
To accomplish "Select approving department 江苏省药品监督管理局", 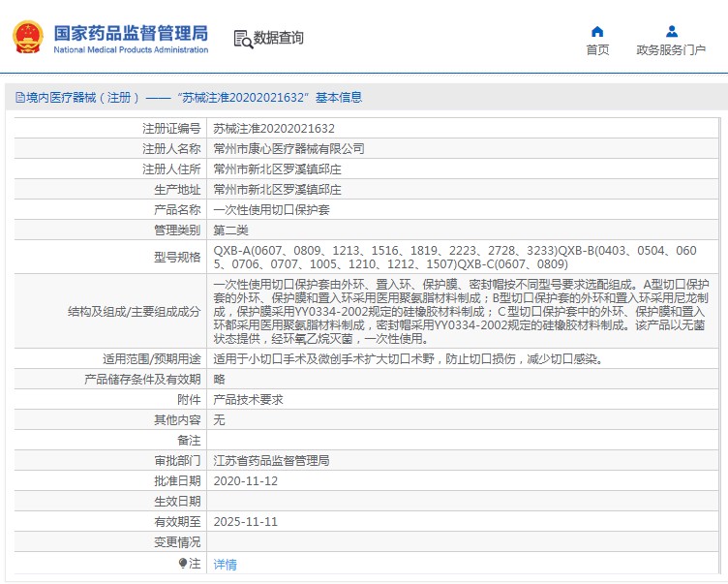I will (271, 460).
